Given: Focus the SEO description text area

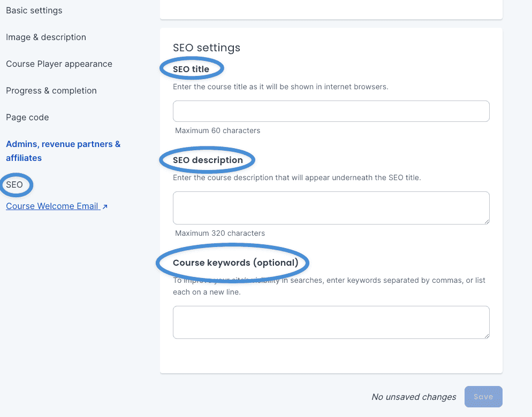Looking at the screenshot, I should coord(331,208).
